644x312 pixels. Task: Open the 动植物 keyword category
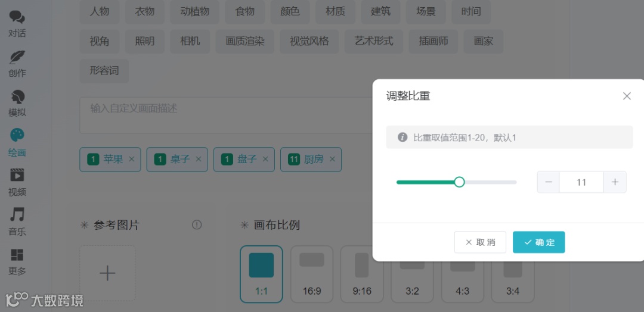(x=194, y=11)
